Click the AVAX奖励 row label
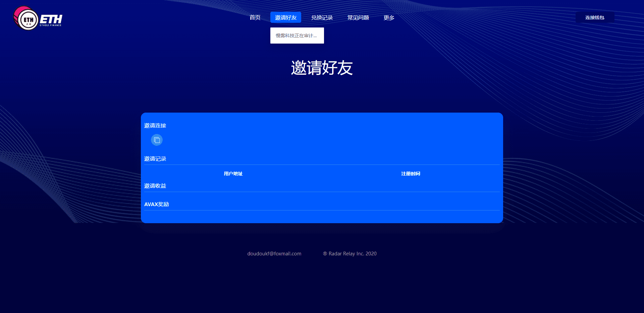Viewport: 644px width, 313px height. [157, 204]
